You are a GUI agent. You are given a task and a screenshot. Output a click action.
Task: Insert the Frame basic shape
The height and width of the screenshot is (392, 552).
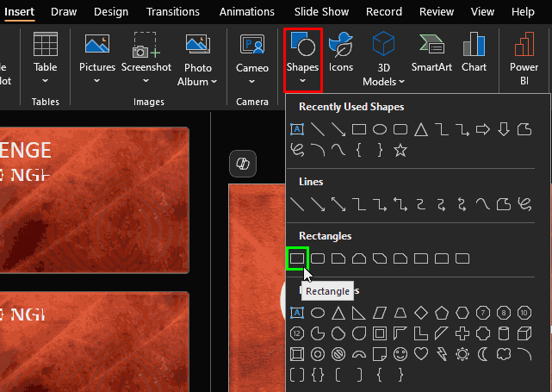point(380,333)
